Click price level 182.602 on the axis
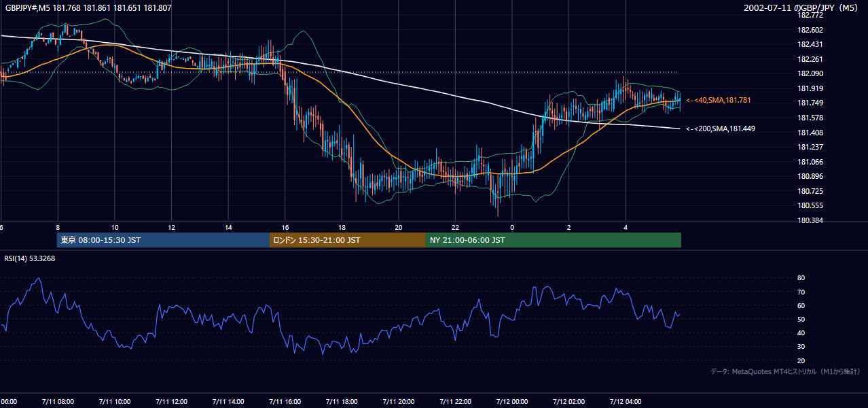Viewport: 868px width, 408px height. [810, 30]
